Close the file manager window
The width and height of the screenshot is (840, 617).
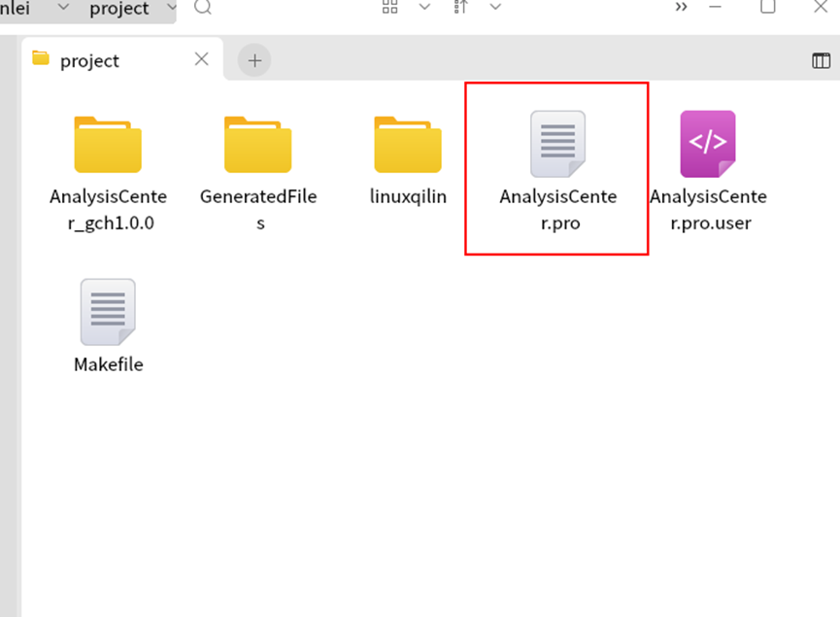pos(821,7)
